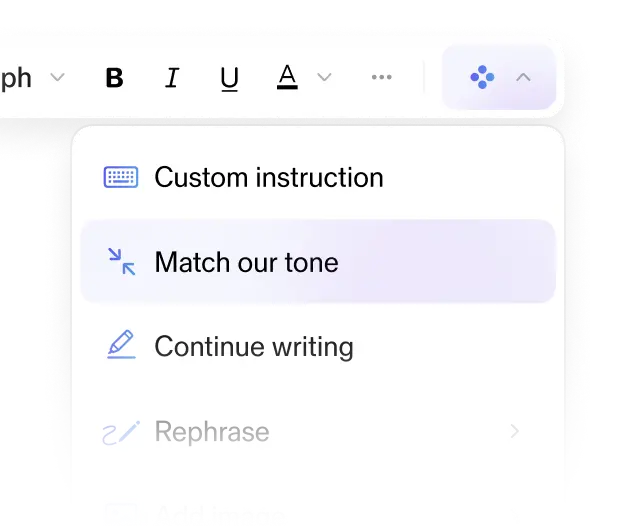The height and width of the screenshot is (526, 636).
Task: Click the AI assistant sparkle icon
Action: point(482,78)
